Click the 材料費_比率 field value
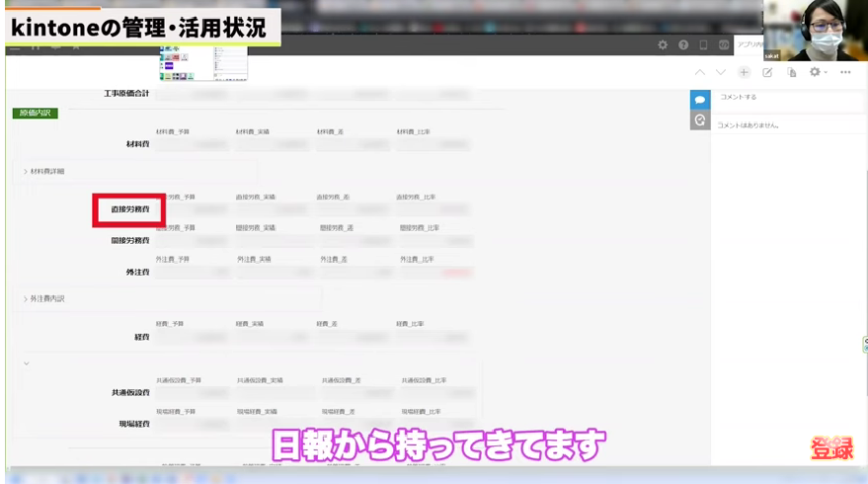The height and width of the screenshot is (484, 868). coord(434,144)
